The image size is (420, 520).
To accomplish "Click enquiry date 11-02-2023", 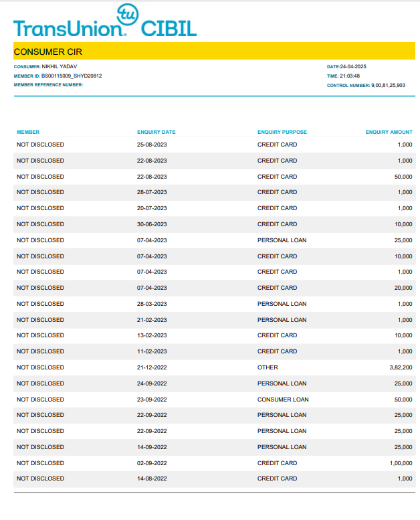I will 152,351.
